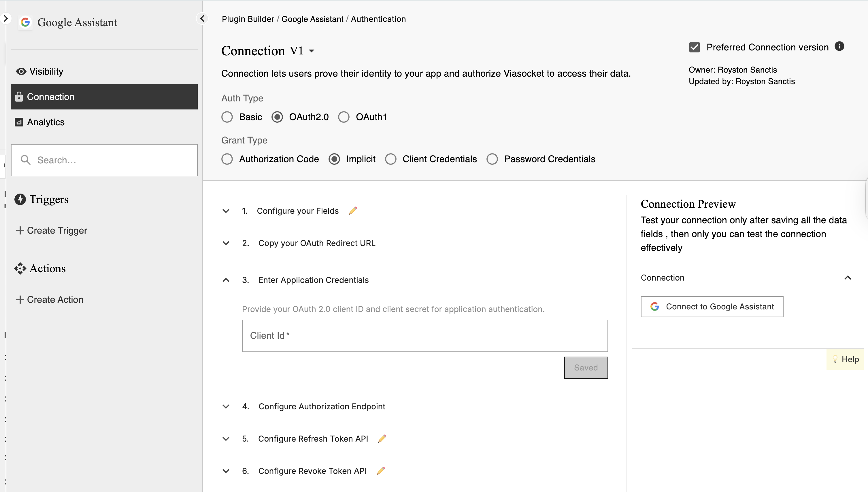Select OAuth1 auth type
Screen dimensions: 868x492
pyautogui.click(x=344, y=117)
